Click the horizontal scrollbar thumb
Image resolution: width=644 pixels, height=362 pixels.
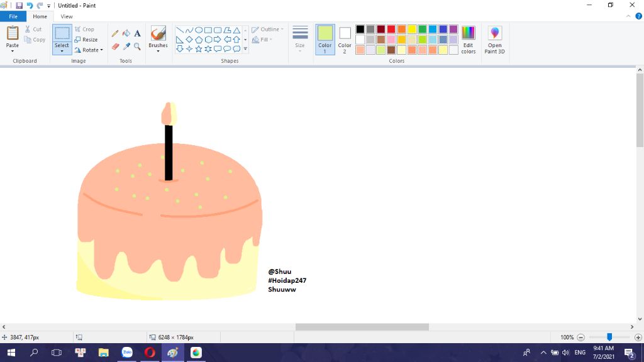tap(362, 327)
